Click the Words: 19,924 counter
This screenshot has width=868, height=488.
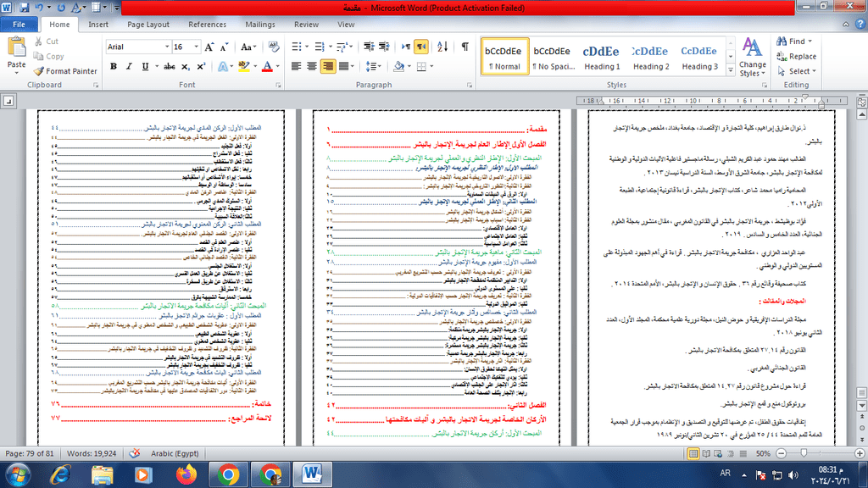tap(92, 454)
